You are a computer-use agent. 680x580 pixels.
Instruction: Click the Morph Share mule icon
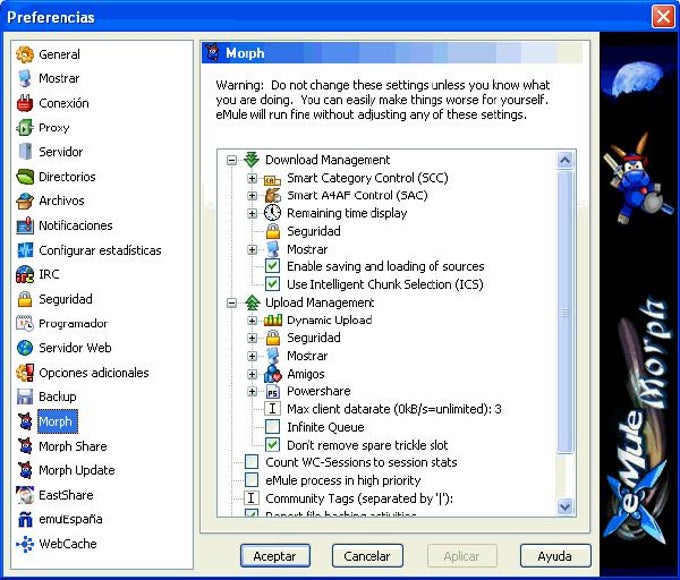coord(25,446)
